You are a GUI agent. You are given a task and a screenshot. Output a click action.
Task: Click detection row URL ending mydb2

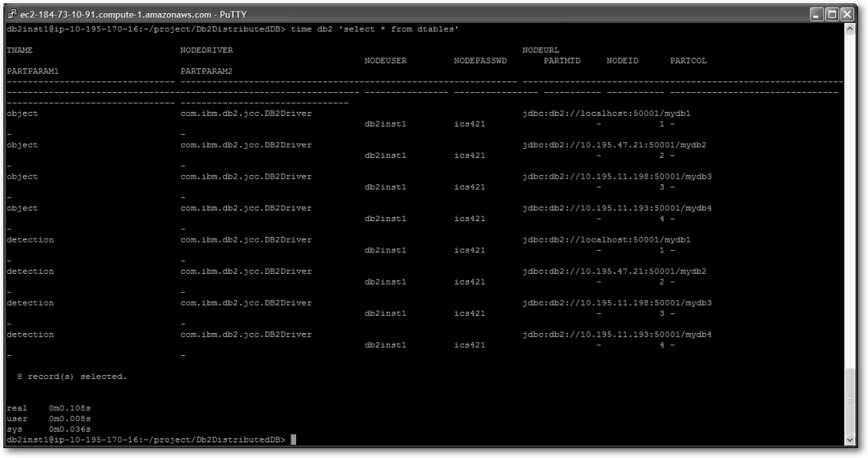coord(615,271)
